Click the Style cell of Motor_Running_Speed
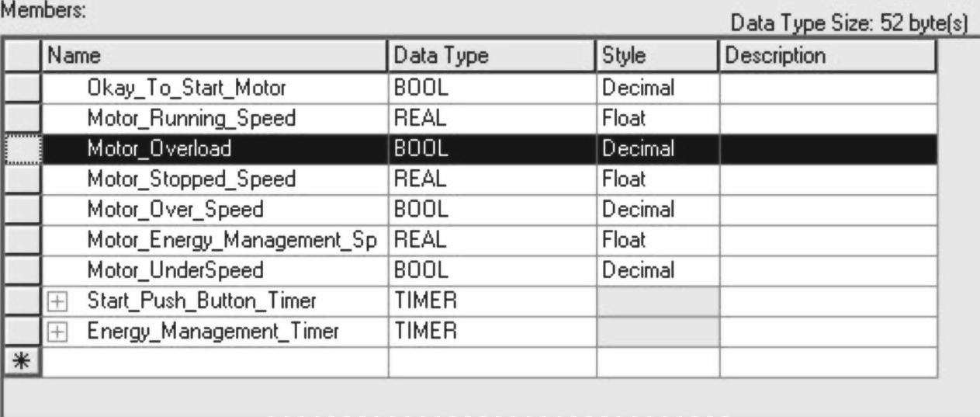Image resolution: width=980 pixels, height=417 pixels. pyautogui.click(x=657, y=117)
